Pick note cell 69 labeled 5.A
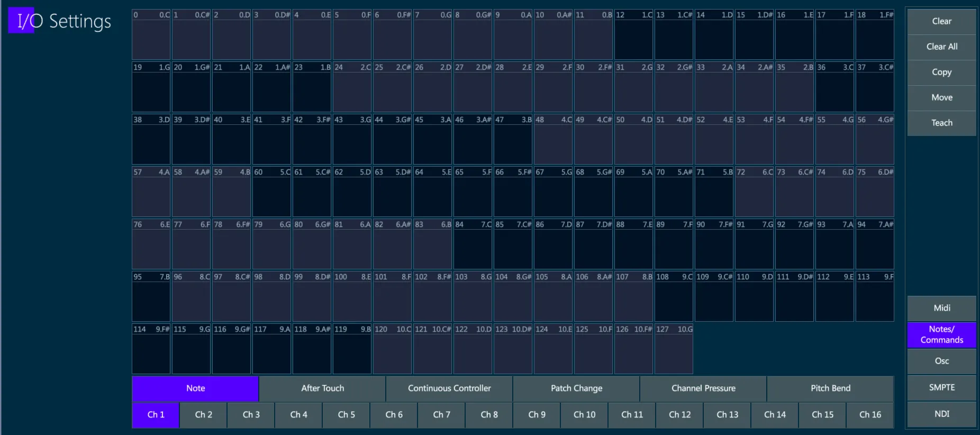The image size is (980, 435). click(634, 192)
